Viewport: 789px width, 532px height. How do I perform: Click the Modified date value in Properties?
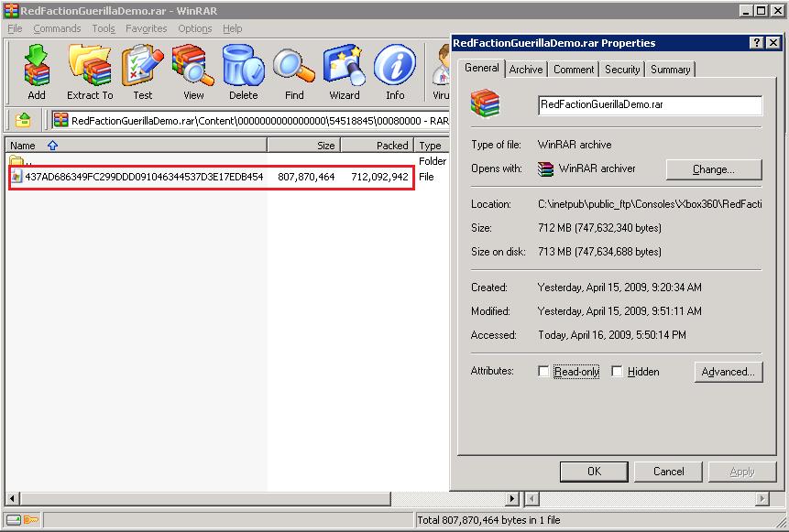[x=619, y=311]
